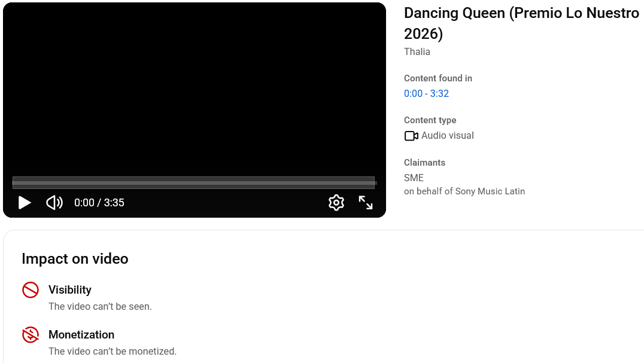The width and height of the screenshot is (644, 363).
Task: Click the Monetization heading label
Action: click(x=81, y=335)
